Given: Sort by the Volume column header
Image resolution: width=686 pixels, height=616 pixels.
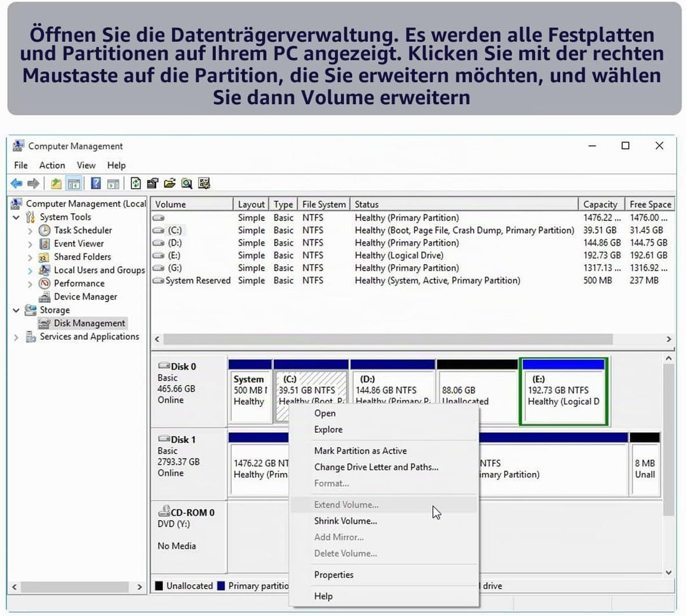Looking at the screenshot, I should (x=192, y=204).
